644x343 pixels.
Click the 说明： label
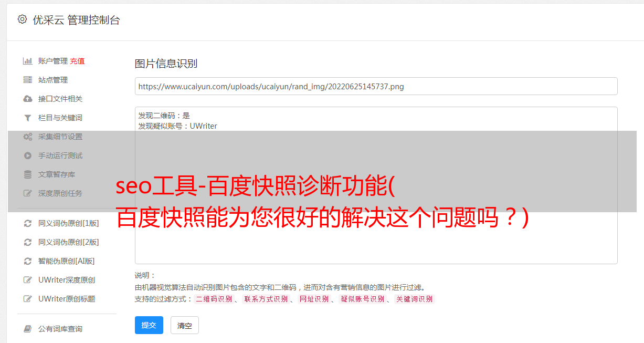(x=145, y=276)
